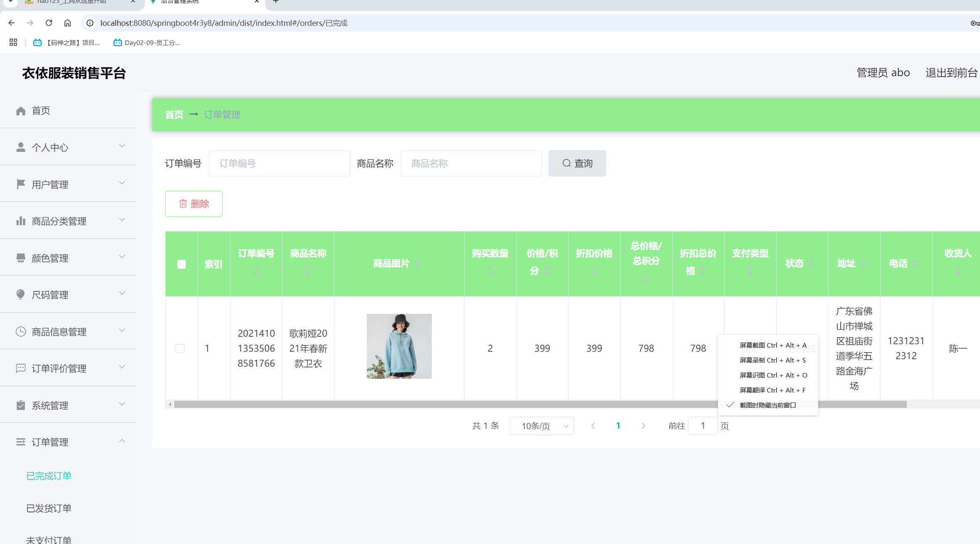Image resolution: width=980 pixels, height=544 pixels.
Task: Reload the page with browser refresh icon
Action: tap(49, 23)
